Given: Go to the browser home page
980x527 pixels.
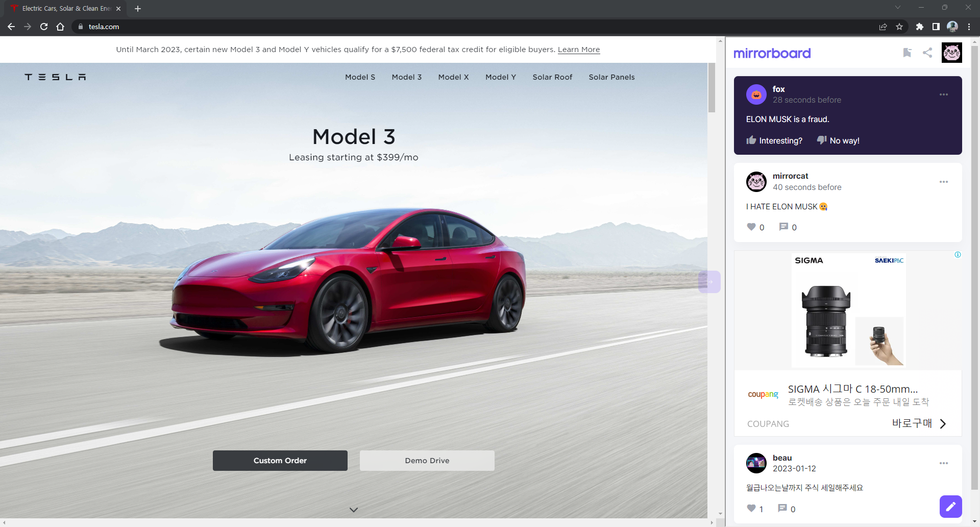Looking at the screenshot, I should pos(60,27).
